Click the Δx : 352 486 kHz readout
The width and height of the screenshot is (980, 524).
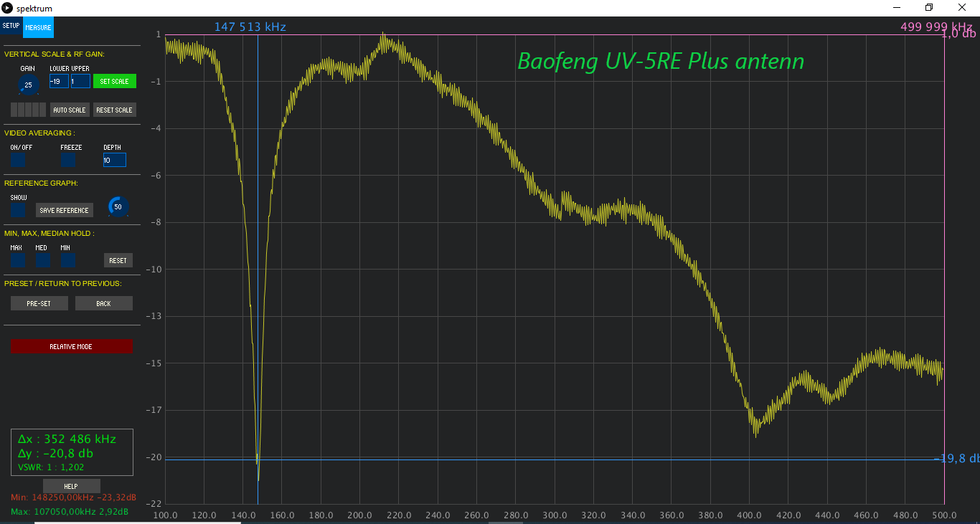click(67, 439)
